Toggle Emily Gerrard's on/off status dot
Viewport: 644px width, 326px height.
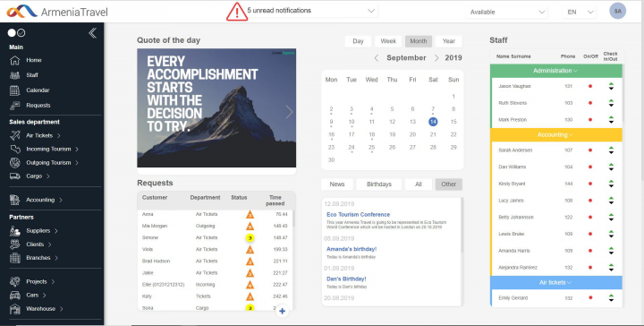pos(590,297)
